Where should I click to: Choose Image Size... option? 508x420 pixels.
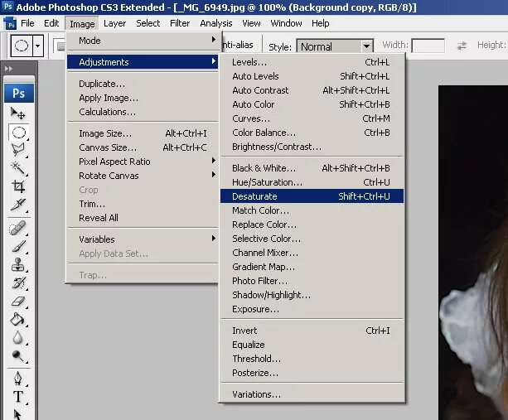143,133
